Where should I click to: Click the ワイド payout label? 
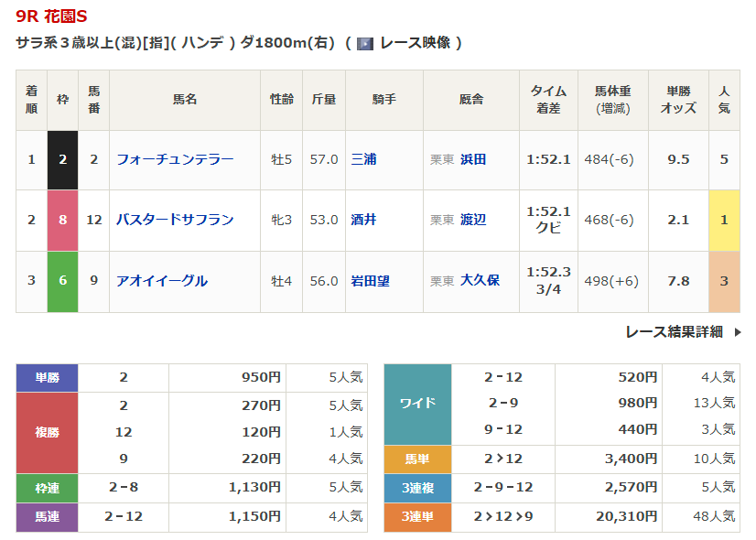417,404
